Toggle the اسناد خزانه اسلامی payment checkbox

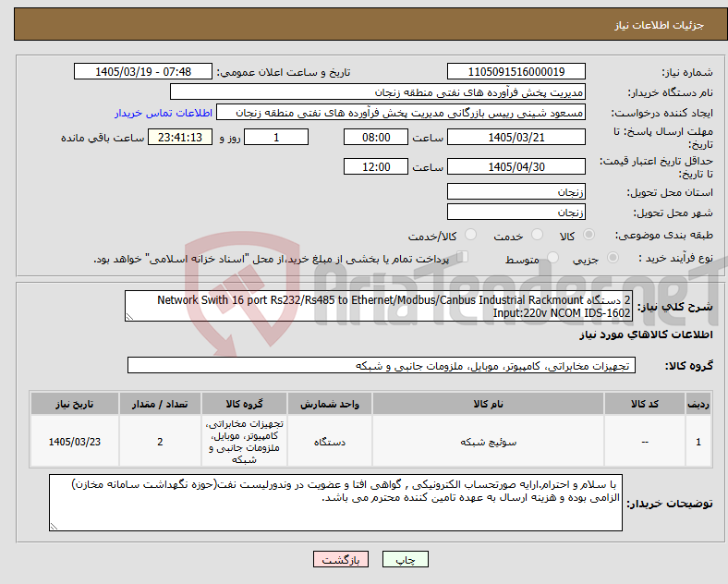point(463,257)
